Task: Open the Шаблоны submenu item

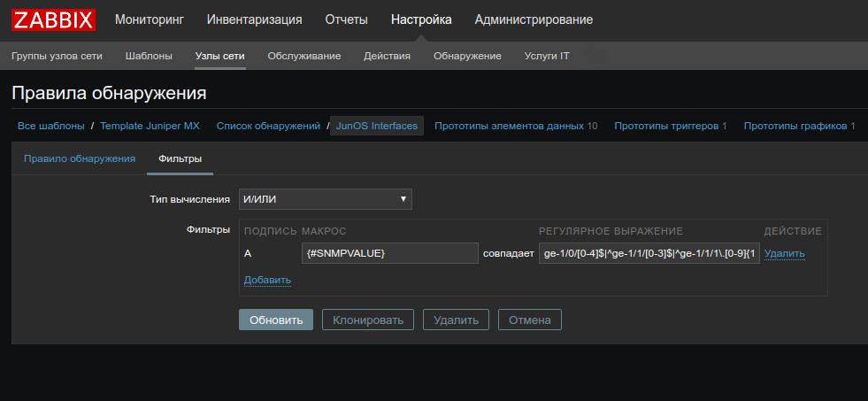Action: point(149,56)
